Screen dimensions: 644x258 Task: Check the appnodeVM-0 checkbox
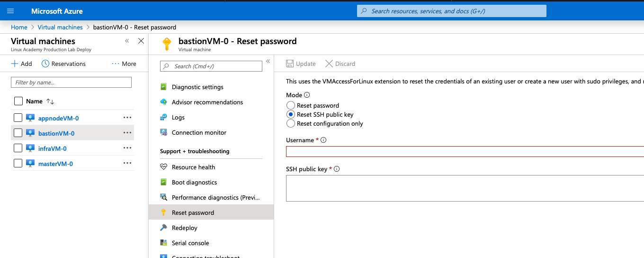tap(18, 118)
